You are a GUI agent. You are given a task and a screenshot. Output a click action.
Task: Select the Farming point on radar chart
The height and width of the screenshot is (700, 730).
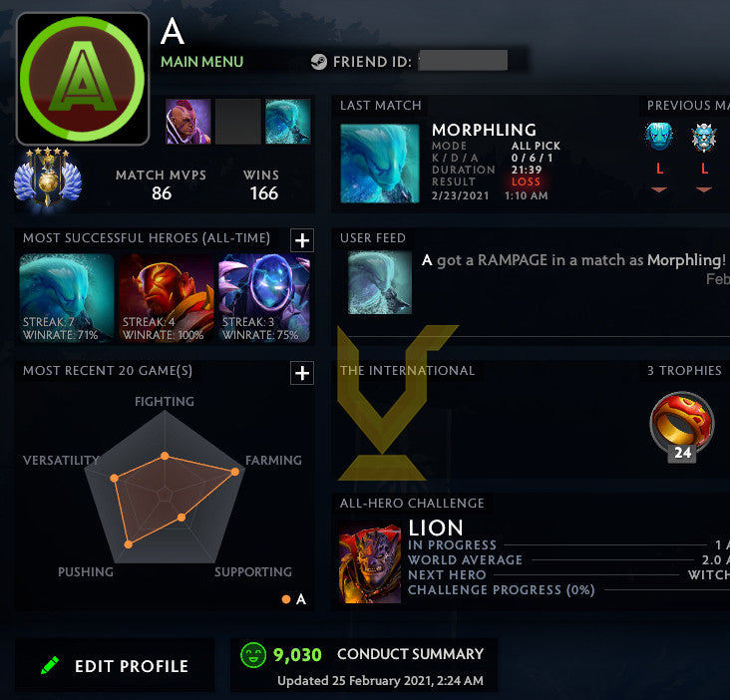[x=235, y=472]
